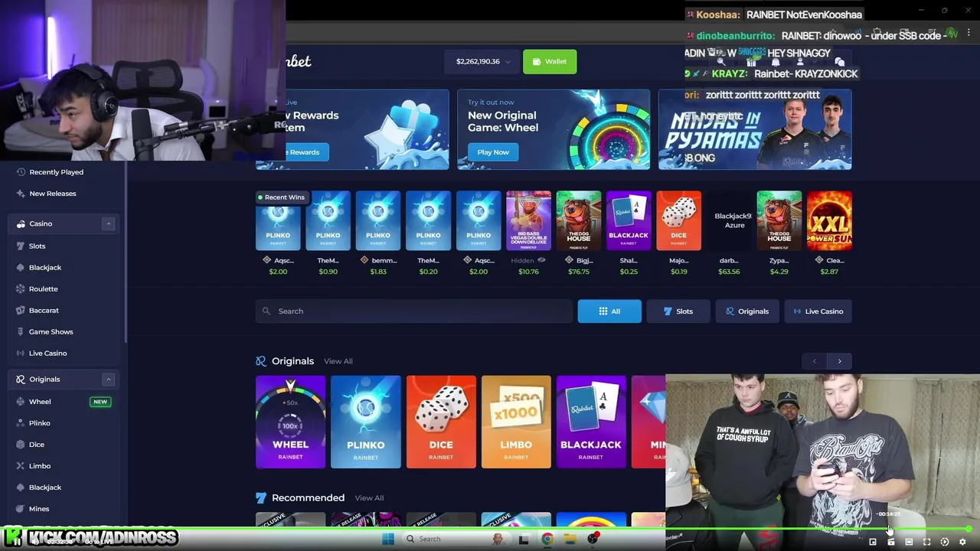The width and height of the screenshot is (980, 551).
Task: Click View All next to Recommended
Action: (369, 498)
